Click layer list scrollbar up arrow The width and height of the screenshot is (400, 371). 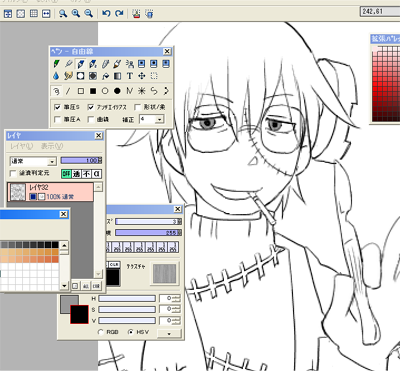tap(98, 188)
